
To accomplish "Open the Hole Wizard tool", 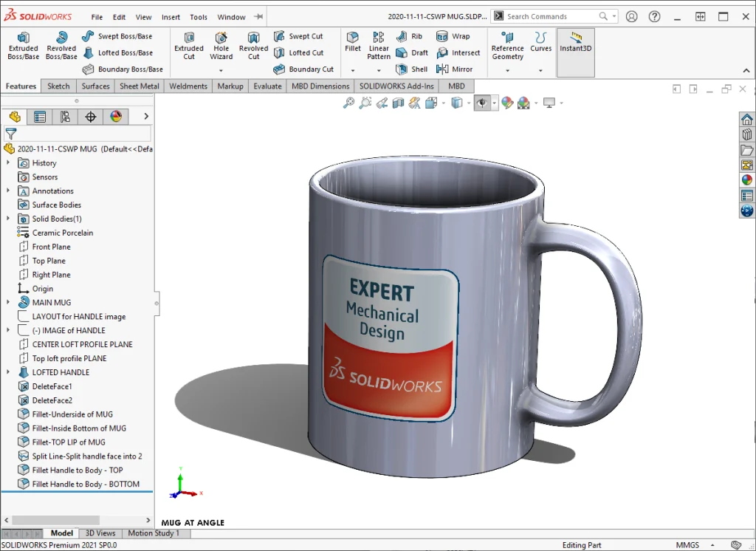I will click(221, 46).
